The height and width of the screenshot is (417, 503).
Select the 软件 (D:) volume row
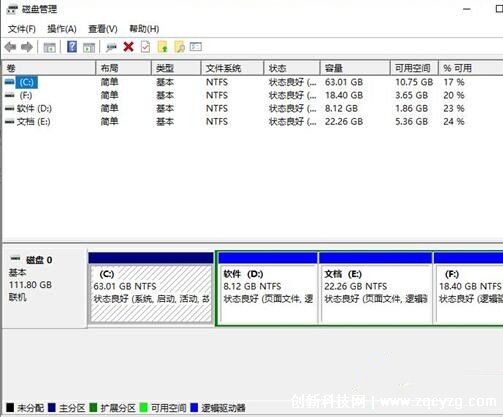[252, 109]
